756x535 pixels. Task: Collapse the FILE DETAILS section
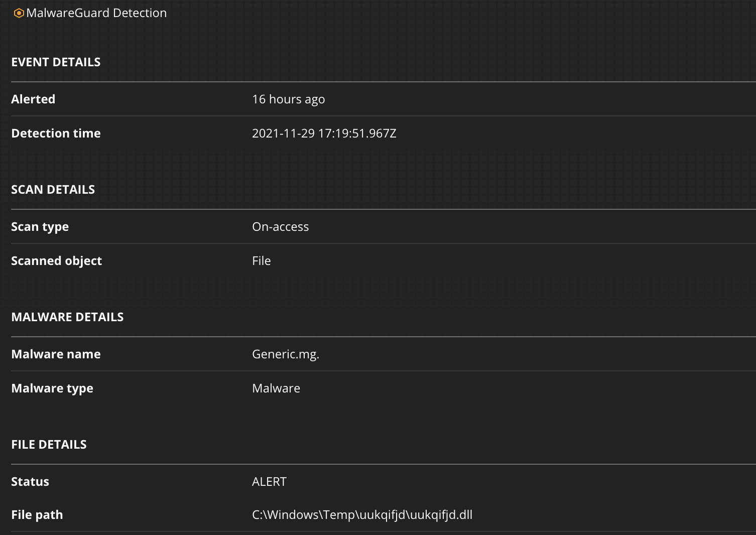[49, 444]
